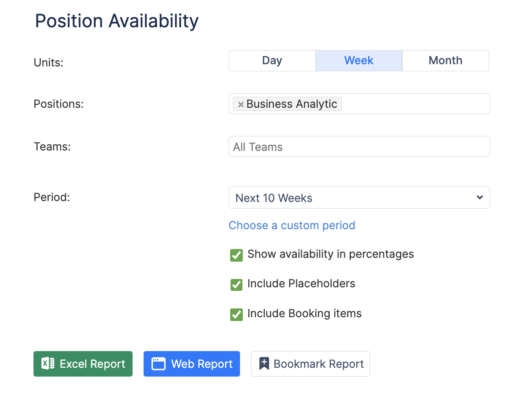
Task: Switch units to Day
Action: tap(272, 61)
